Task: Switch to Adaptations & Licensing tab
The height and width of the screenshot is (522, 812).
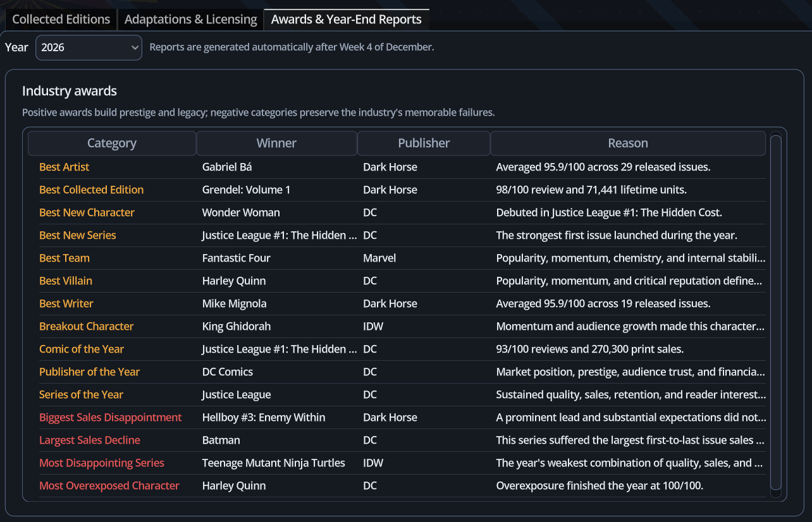Action: point(190,20)
